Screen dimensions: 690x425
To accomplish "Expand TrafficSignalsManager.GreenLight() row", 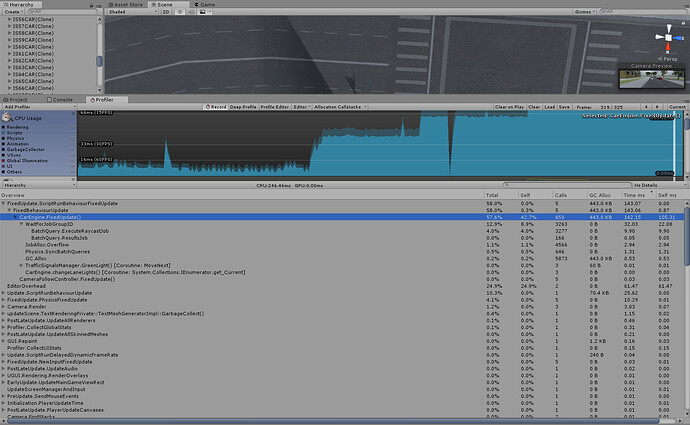I will (x=21, y=266).
